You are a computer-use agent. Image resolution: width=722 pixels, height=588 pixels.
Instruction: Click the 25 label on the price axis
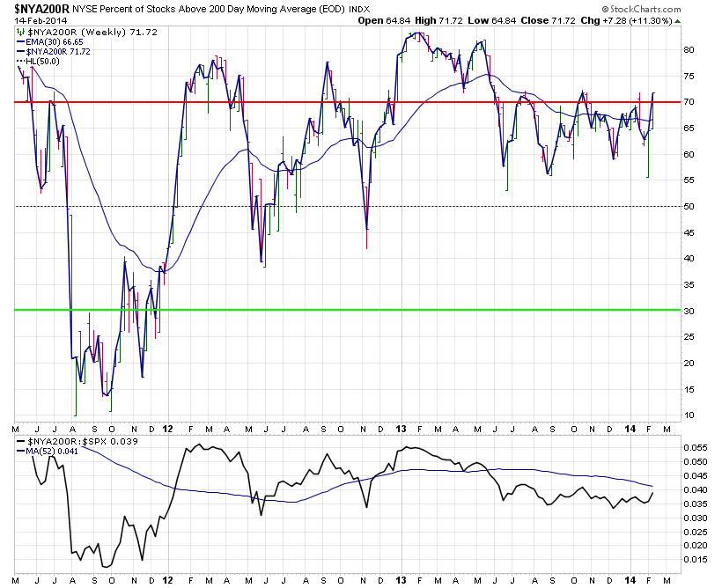[x=689, y=336]
